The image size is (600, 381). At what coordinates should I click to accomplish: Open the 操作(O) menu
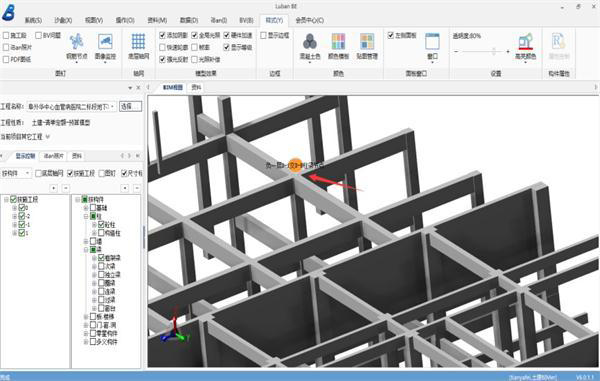click(125, 20)
